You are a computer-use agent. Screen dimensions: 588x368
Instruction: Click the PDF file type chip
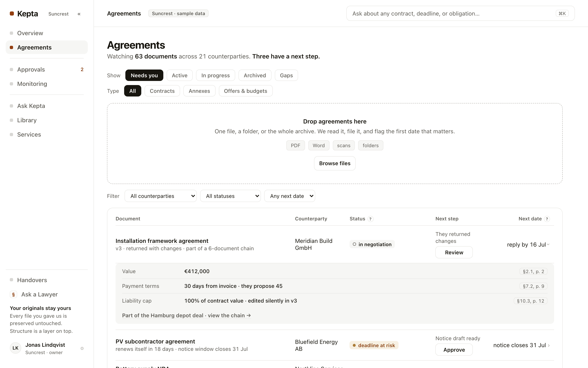click(295, 146)
